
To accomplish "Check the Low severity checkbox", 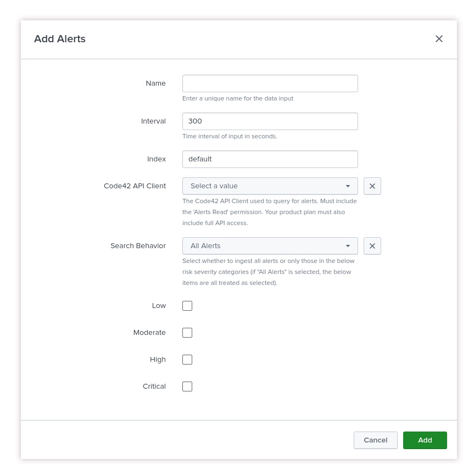I will coord(187,305).
